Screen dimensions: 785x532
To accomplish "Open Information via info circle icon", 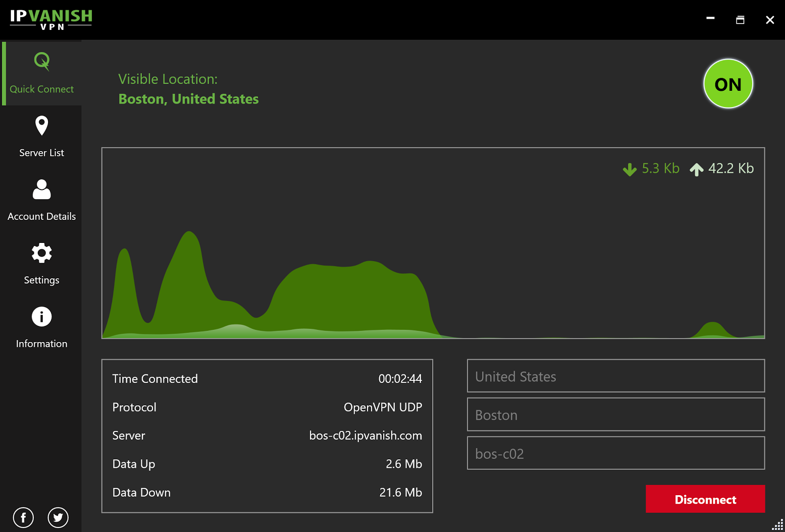I will pyautogui.click(x=42, y=317).
